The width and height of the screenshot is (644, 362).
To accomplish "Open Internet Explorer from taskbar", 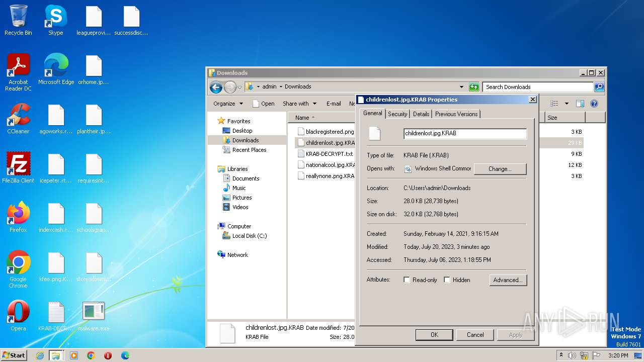I will pyautogui.click(x=40, y=355).
